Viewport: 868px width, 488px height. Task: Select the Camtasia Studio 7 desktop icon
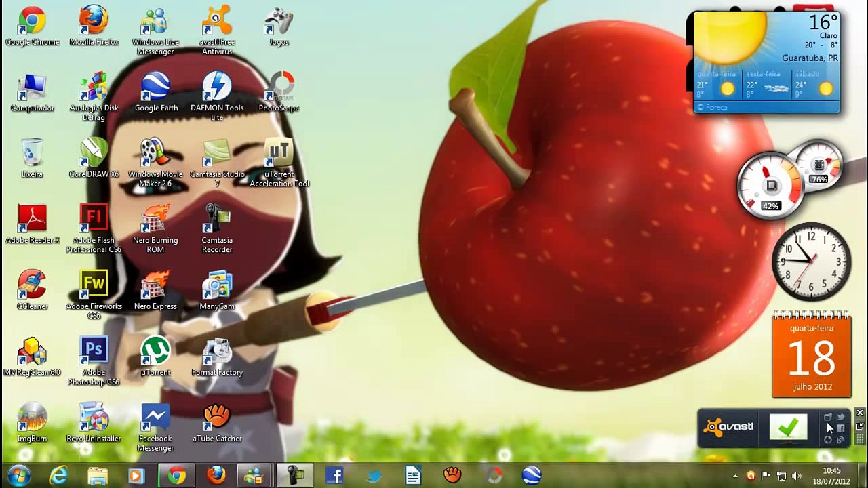tap(217, 164)
